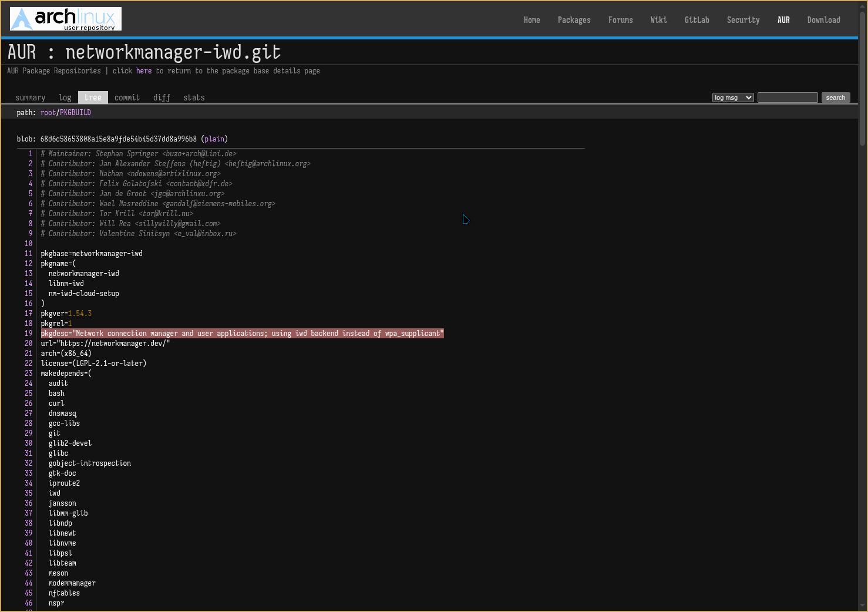The image size is (868, 612).
Task: Jump to line number 1
Action: pyautogui.click(x=31, y=154)
